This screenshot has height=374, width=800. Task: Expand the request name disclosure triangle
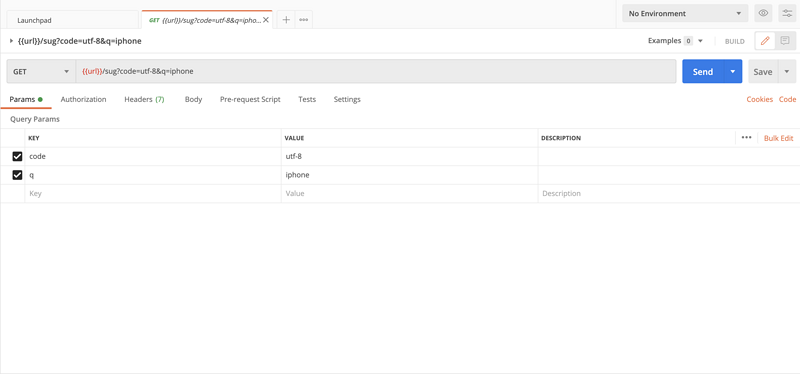tap(11, 41)
